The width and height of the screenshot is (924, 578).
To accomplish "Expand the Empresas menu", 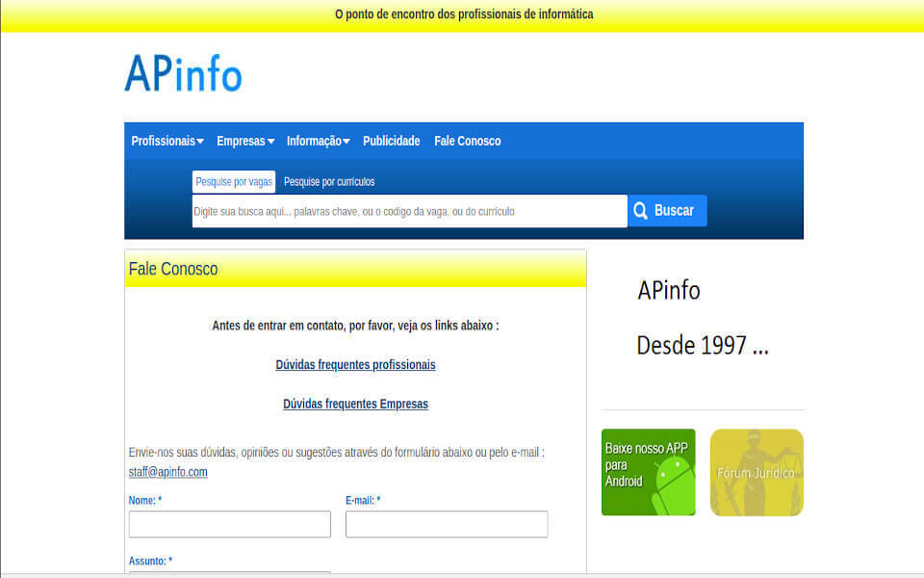I will tap(245, 141).
